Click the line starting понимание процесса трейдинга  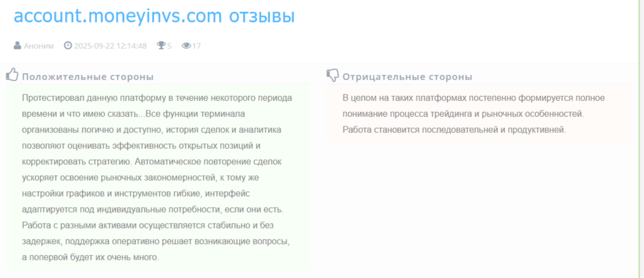click(x=463, y=114)
